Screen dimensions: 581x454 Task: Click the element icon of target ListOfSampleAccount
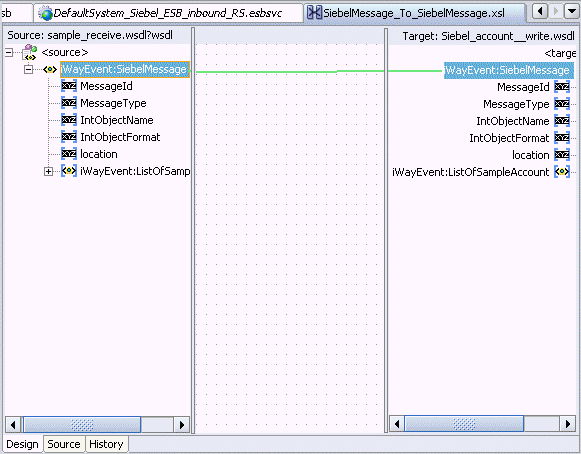(x=562, y=172)
